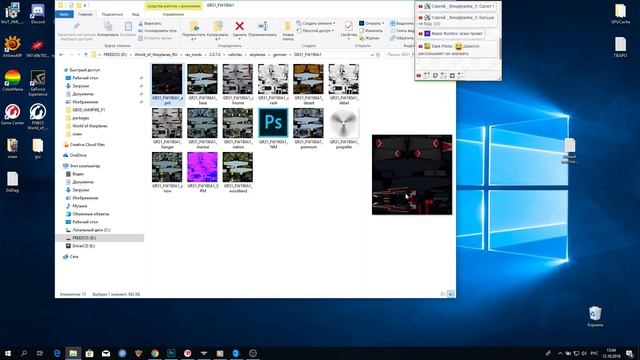The image size is (640, 360).
Task: Select the Photoshop NM file thumbnail
Action: [273, 123]
